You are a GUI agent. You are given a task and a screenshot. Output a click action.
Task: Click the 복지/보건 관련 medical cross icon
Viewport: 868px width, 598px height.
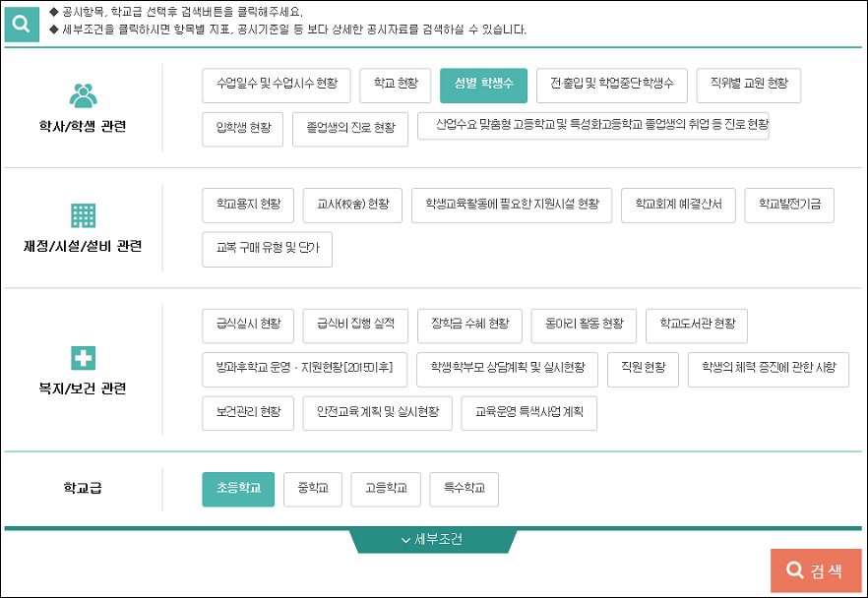point(83,358)
